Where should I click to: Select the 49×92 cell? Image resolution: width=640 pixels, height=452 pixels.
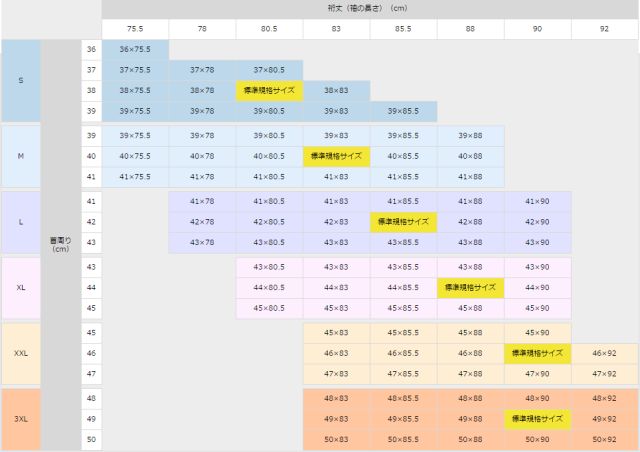(x=604, y=419)
